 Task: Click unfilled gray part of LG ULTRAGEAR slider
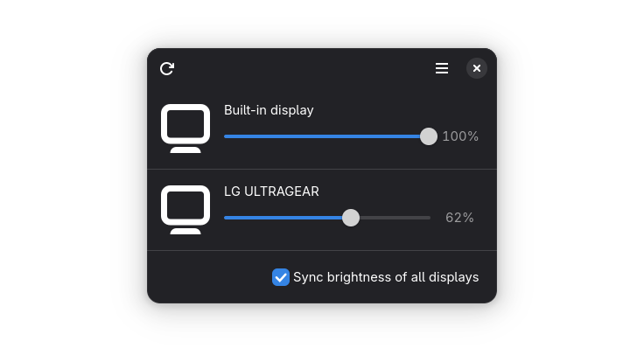395,218
